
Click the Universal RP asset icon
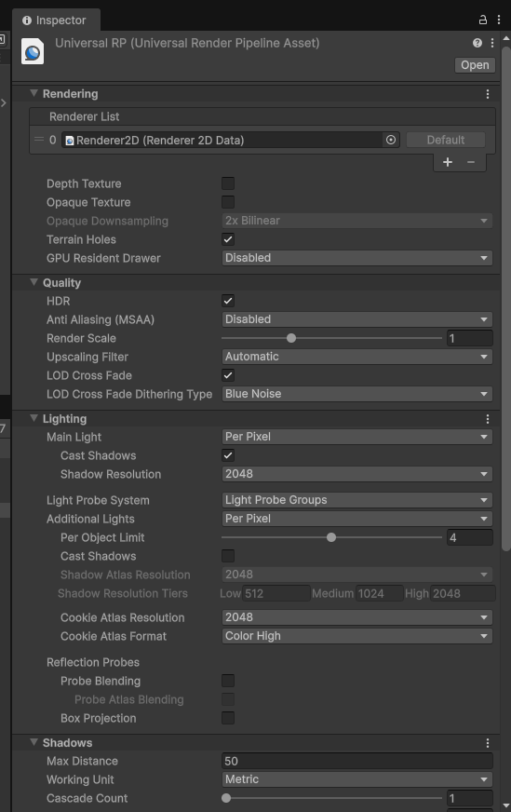[32, 52]
